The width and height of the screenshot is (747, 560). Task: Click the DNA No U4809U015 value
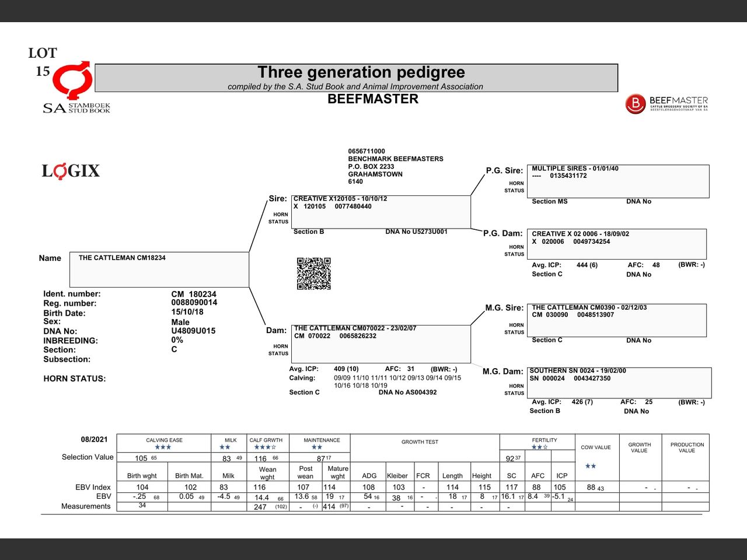tap(193, 331)
